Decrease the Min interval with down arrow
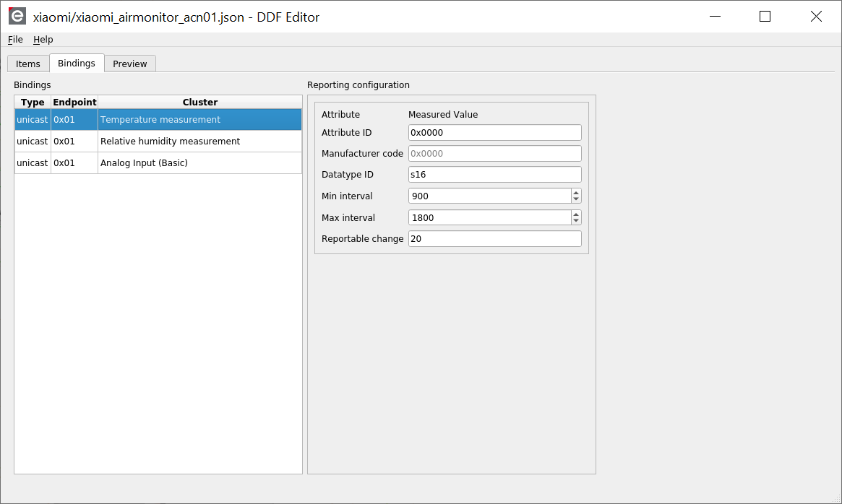The height and width of the screenshot is (504, 842). (x=576, y=200)
